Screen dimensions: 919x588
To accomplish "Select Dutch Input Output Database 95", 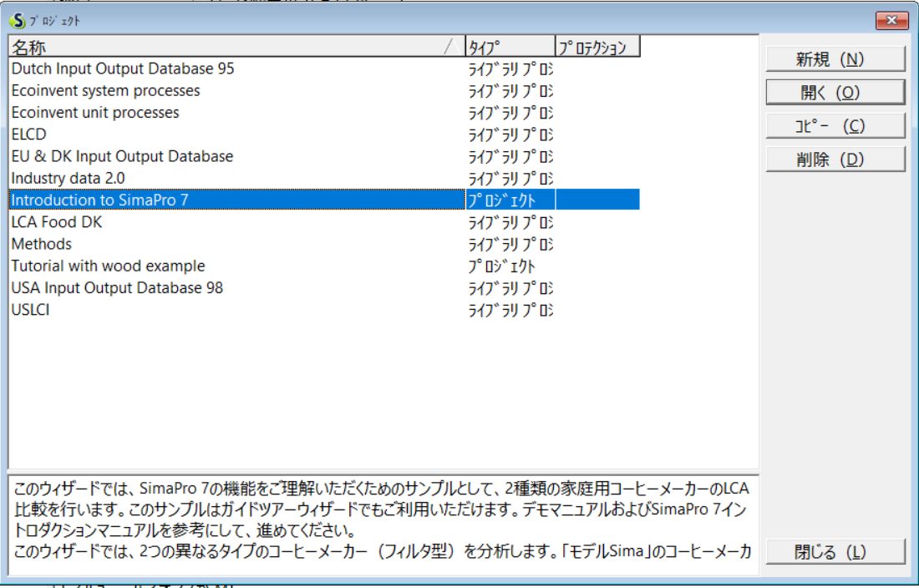I will pos(324,68).
